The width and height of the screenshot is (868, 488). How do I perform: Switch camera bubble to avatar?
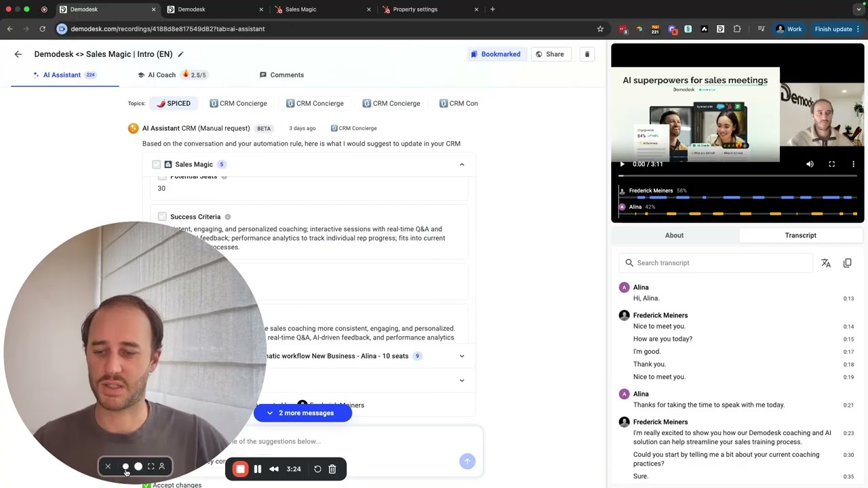point(161,466)
